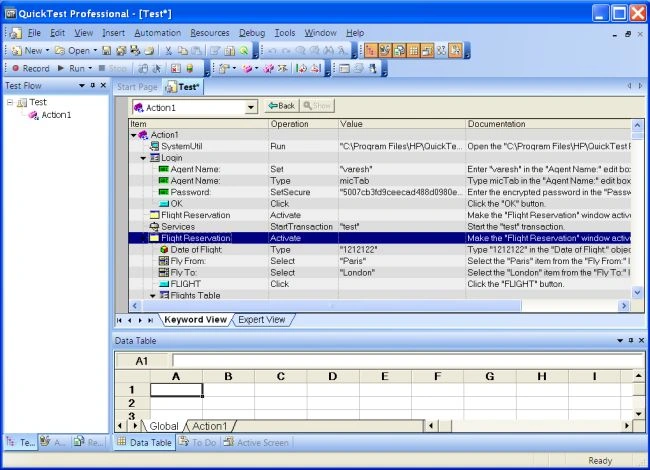Image resolution: width=650 pixels, height=470 pixels.
Task: Open the Action1 combo box dropdown
Action: [x=250, y=108]
